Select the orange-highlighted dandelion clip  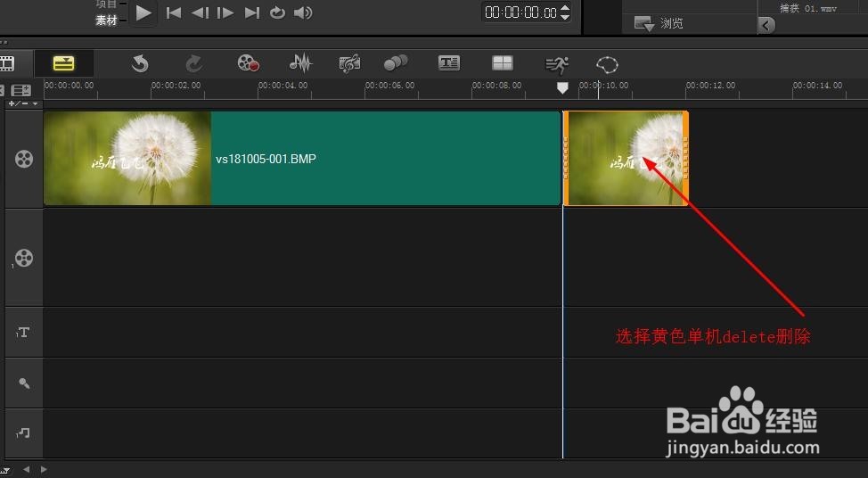click(x=626, y=159)
